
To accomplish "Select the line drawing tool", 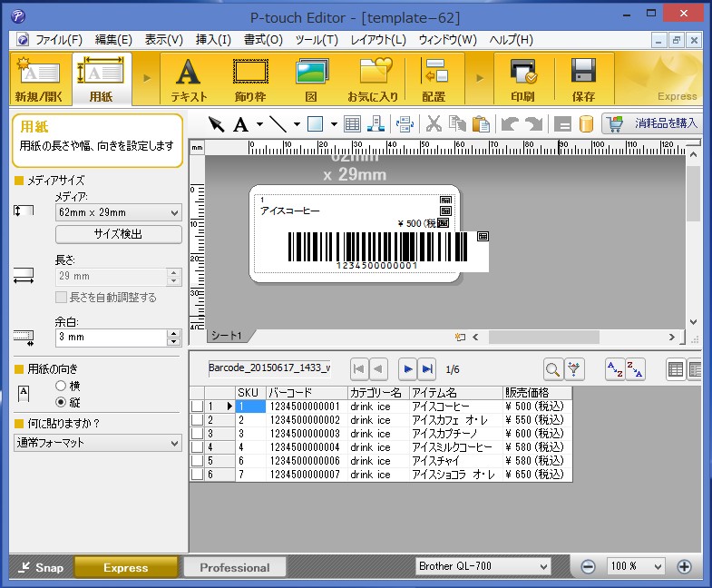I will [278, 123].
